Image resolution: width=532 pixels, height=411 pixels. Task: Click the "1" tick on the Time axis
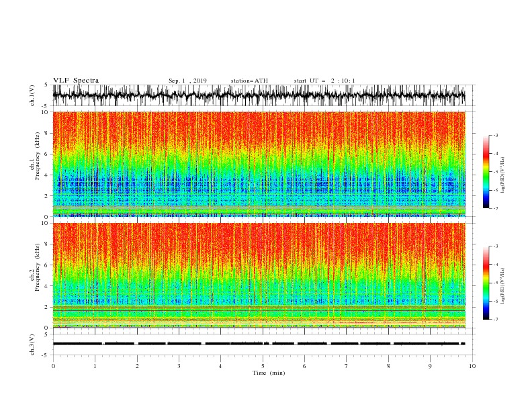(95, 366)
